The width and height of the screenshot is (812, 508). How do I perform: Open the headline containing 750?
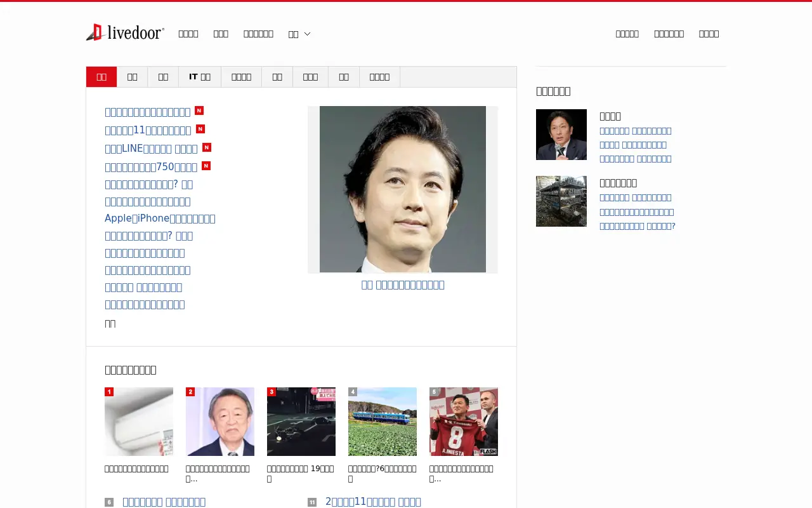click(151, 167)
